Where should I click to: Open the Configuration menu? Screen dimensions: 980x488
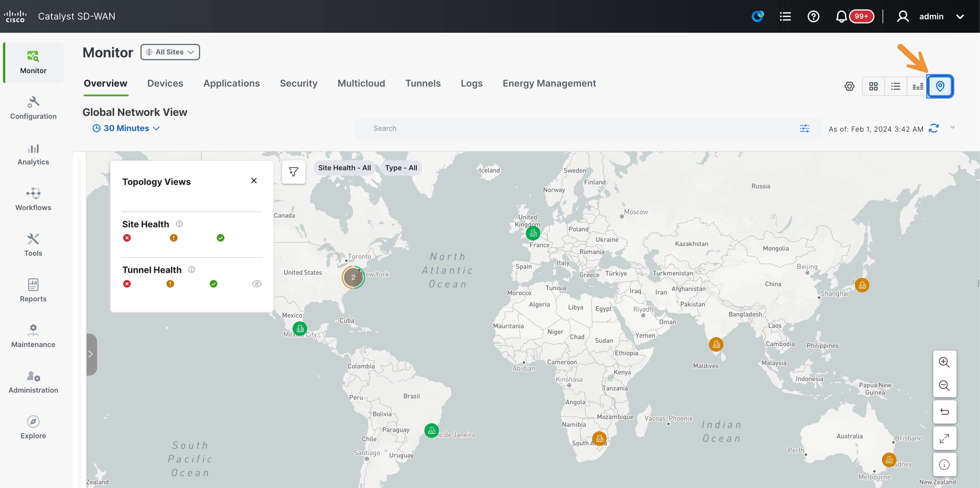point(33,108)
